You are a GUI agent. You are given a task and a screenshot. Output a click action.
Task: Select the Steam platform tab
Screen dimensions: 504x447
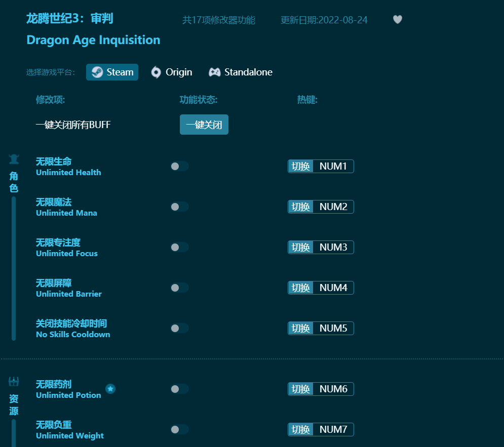click(112, 72)
